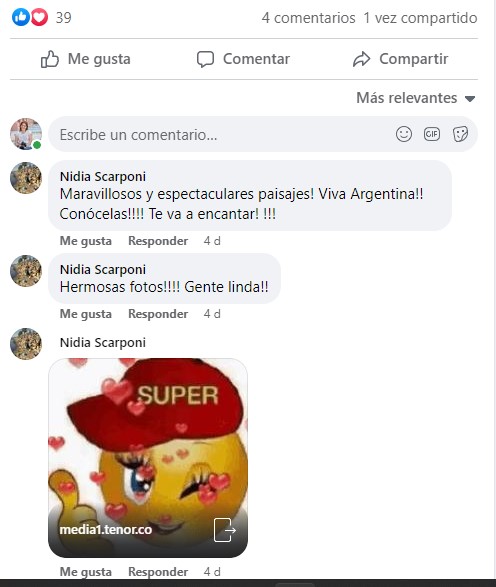Click the blue like reaction icon
496x587 pixels.
(x=21, y=17)
